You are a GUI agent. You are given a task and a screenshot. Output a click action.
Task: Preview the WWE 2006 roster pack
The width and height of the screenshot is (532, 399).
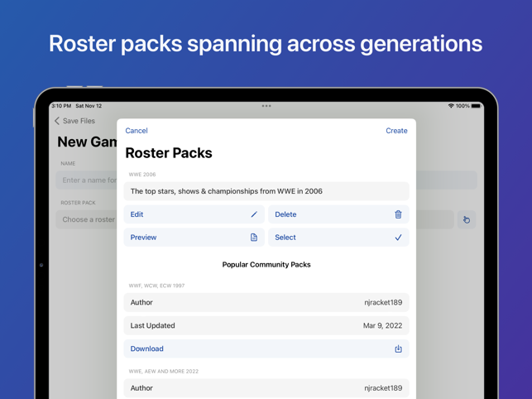194,238
